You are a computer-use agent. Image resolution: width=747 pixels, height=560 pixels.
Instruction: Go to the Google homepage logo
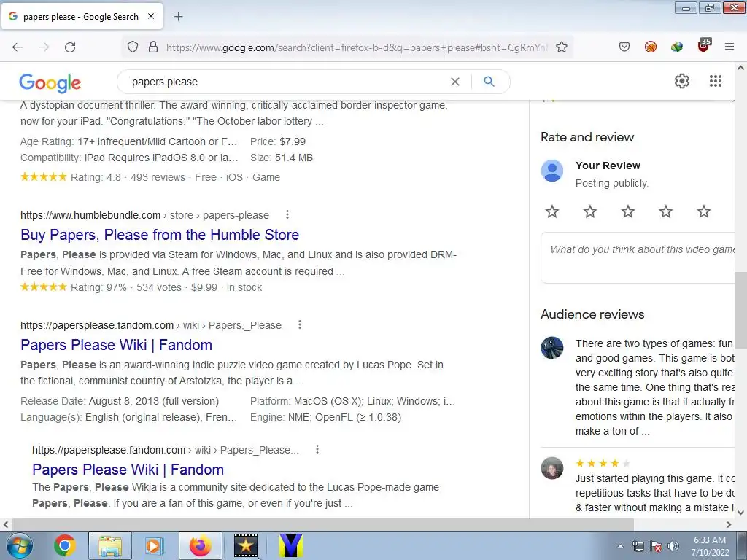[x=50, y=83]
